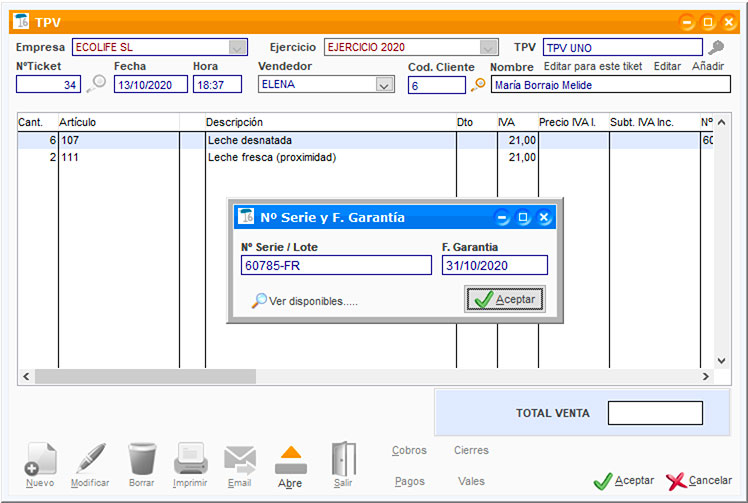Click the Ver disponibles link
This screenshot has height=503, width=748.
(x=313, y=301)
